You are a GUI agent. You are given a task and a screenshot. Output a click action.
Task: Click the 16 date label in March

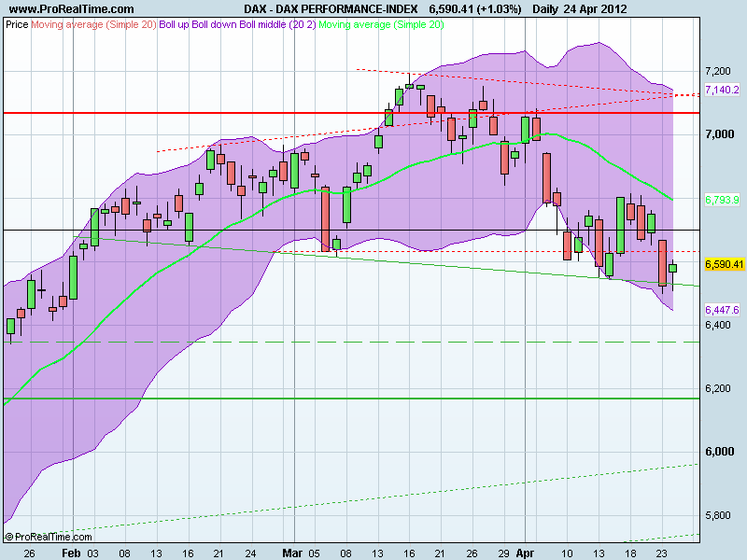(409, 553)
